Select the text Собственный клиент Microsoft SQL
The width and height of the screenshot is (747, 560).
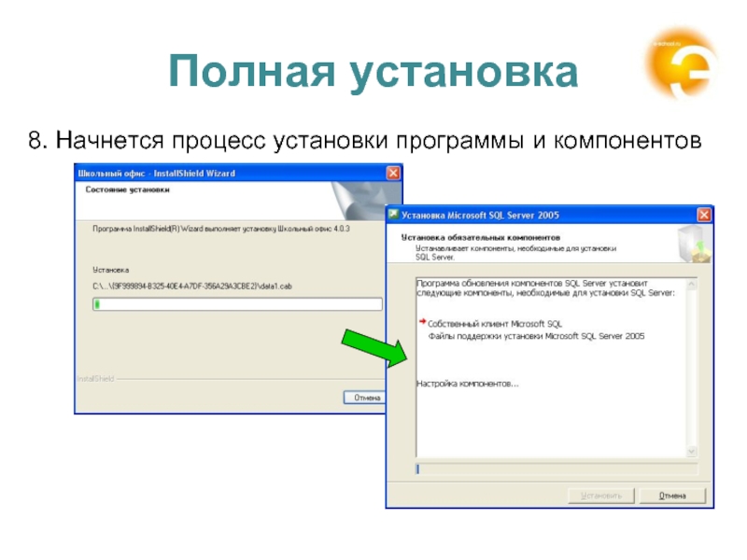tap(495, 324)
